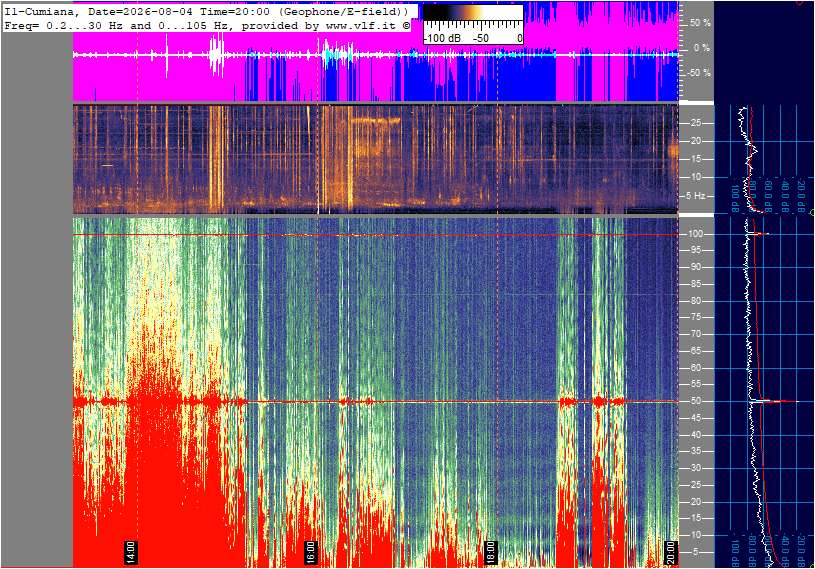Click the '45' label on the E-field frequency axis
The width and height of the screenshot is (815, 569).
coord(694,418)
